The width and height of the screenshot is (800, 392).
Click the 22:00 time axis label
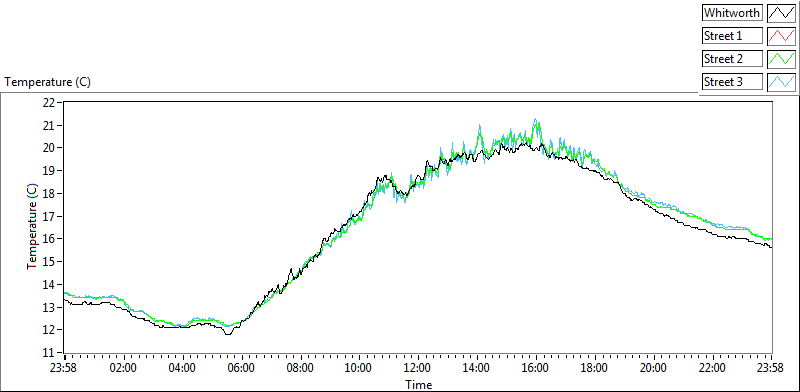712,368
